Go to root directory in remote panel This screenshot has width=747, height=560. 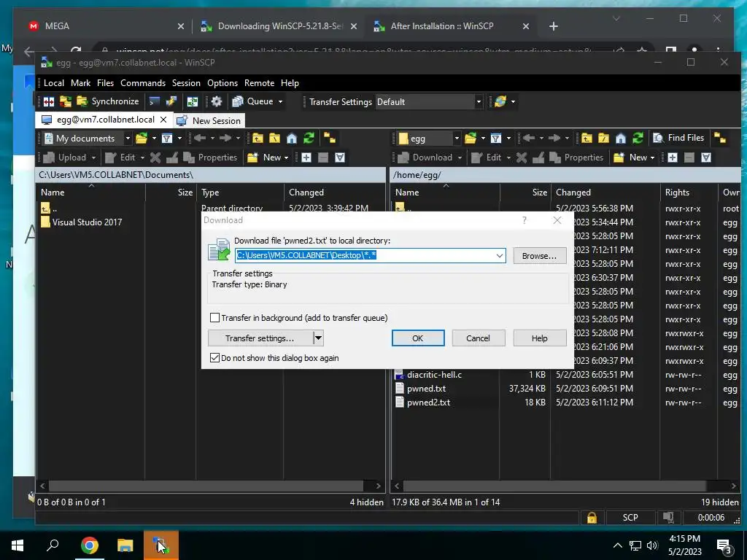point(603,139)
